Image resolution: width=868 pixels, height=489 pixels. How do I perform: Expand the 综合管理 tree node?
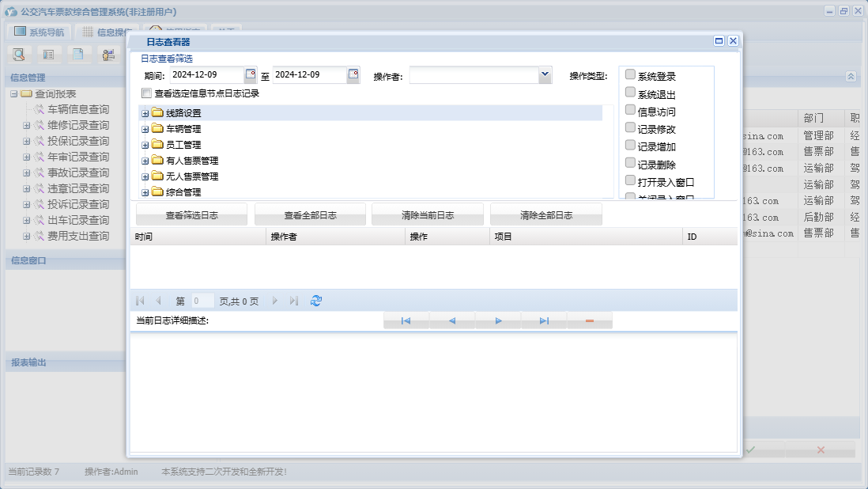tap(145, 193)
